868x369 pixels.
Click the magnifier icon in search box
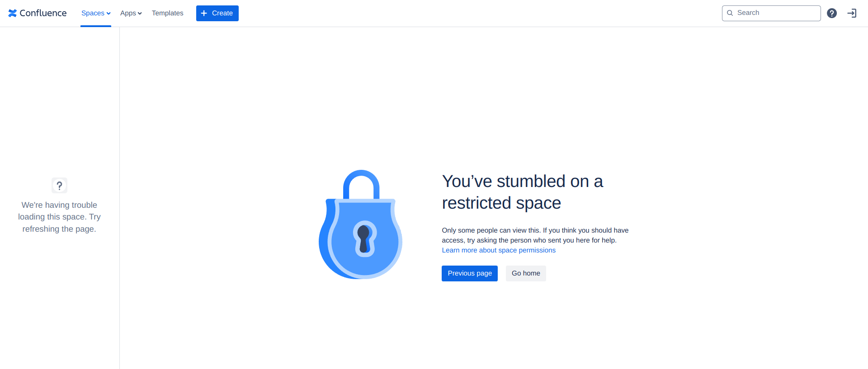tap(730, 13)
